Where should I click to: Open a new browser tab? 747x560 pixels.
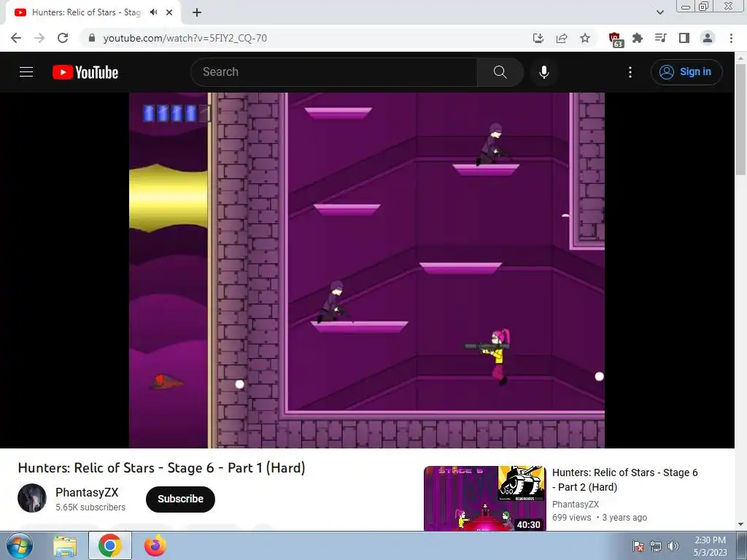tap(197, 12)
